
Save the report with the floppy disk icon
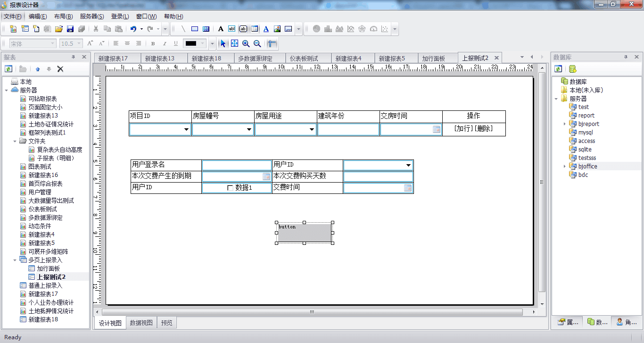(70, 29)
